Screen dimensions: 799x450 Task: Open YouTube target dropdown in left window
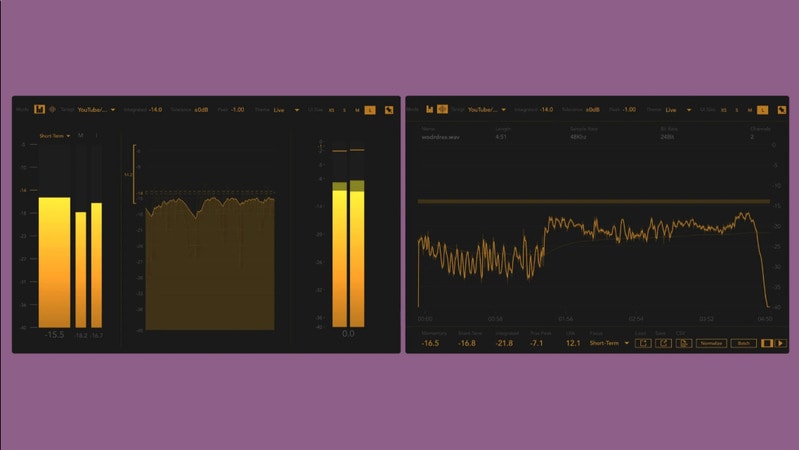pos(97,109)
